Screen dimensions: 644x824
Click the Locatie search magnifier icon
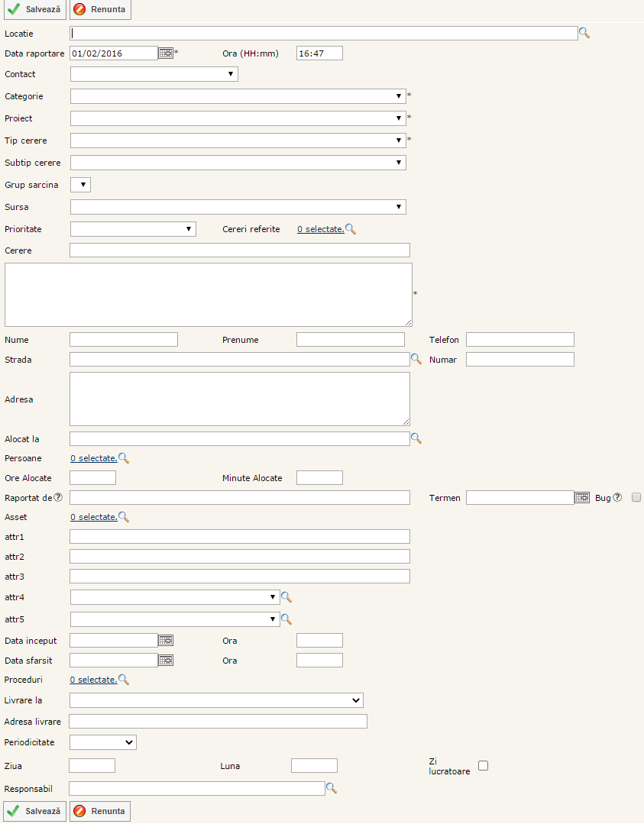[584, 33]
